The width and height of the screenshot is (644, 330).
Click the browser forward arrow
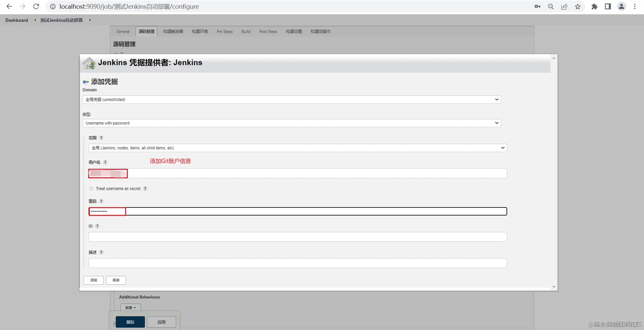click(x=22, y=6)
